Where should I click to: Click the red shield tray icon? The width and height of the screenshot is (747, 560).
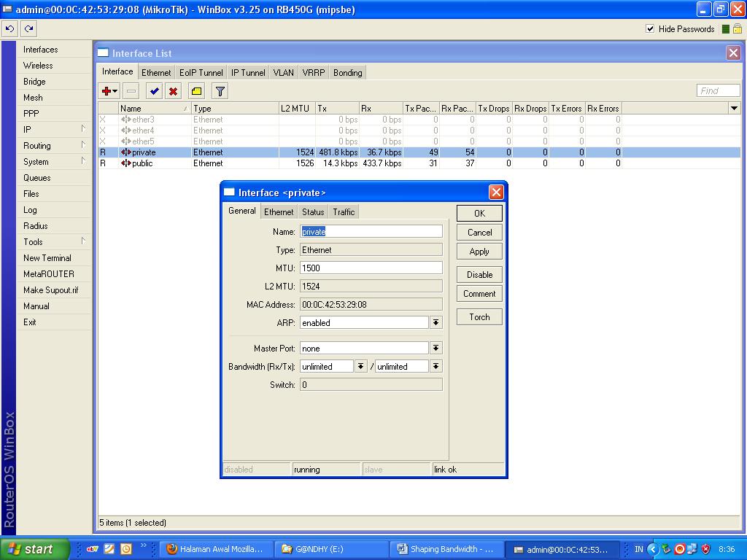[x=705, y=549]
